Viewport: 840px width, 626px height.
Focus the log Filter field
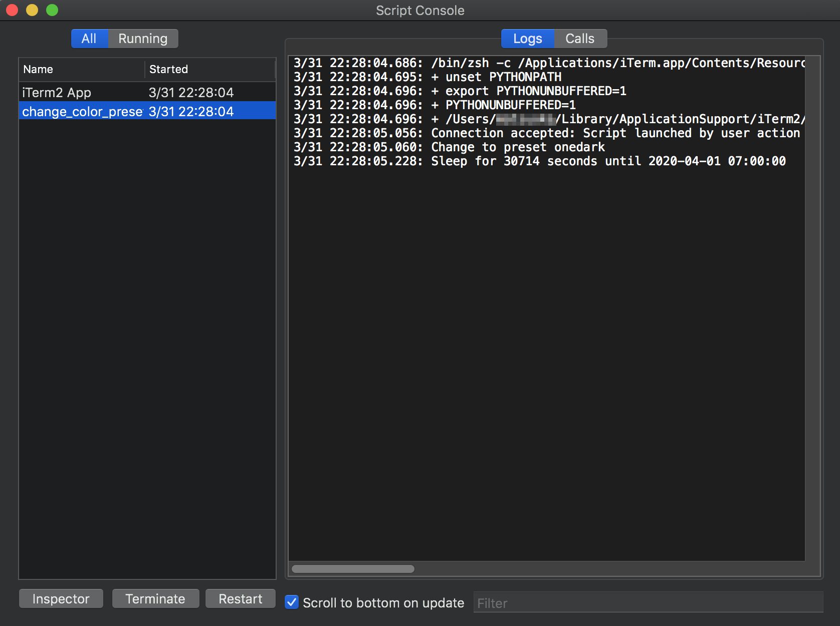pyautogui.click(x=648, y=602)
